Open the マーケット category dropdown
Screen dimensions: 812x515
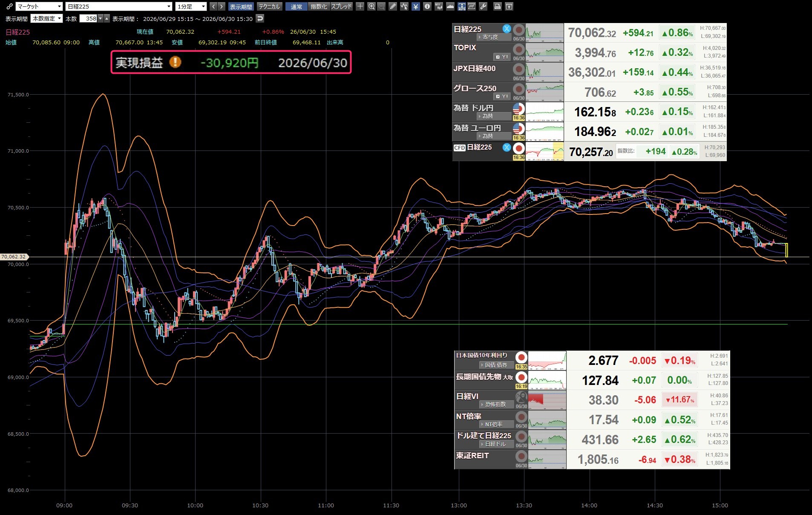(x=39, y=6)
